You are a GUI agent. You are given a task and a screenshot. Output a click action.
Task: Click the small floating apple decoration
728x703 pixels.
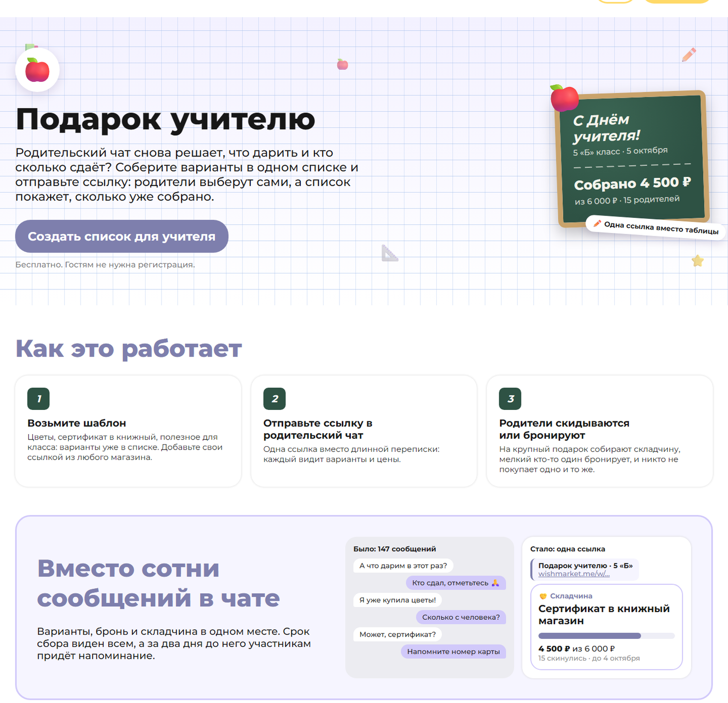point(343,64)
